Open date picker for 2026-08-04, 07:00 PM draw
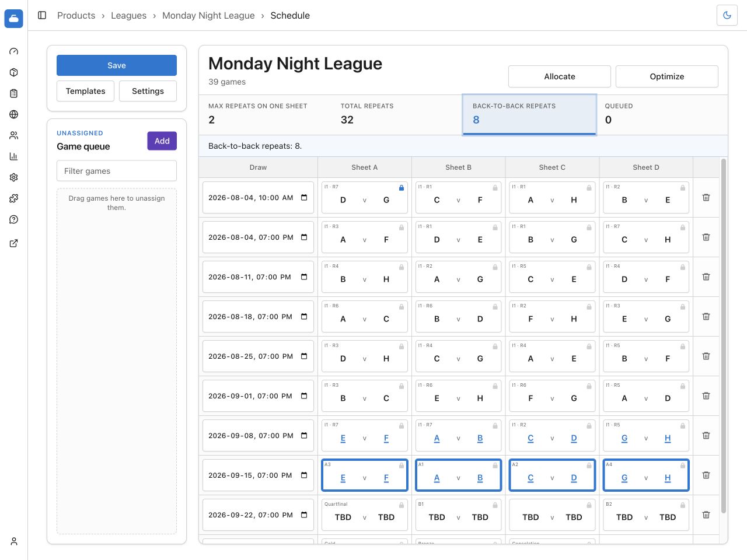 tap(304, 237)
